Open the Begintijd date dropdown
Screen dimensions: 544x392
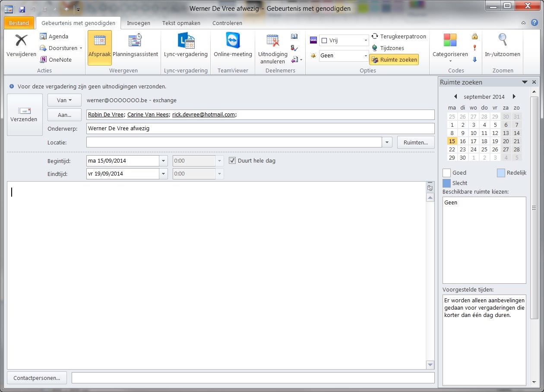pyautogui.click(x=164, y=161)
